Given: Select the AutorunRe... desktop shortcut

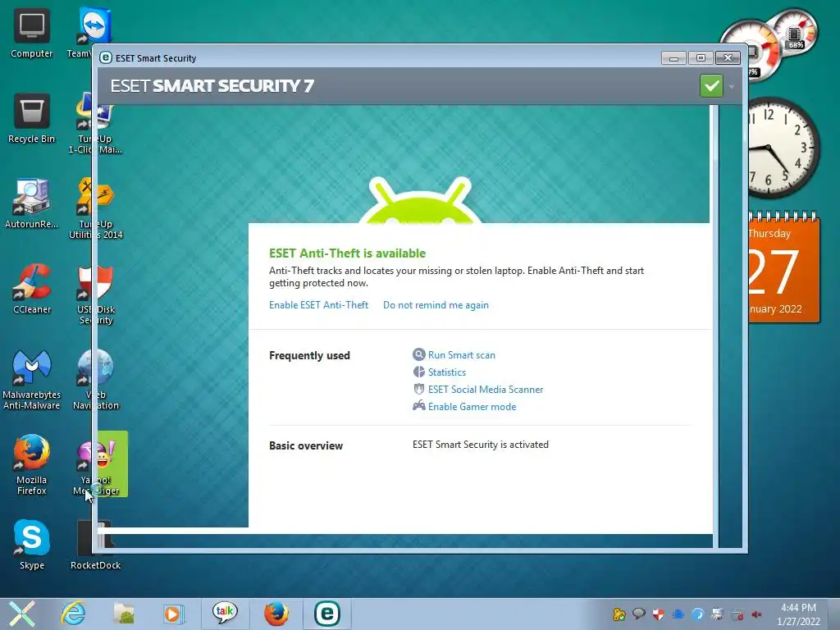Looking at the screenshot, I should click(32, 203).
